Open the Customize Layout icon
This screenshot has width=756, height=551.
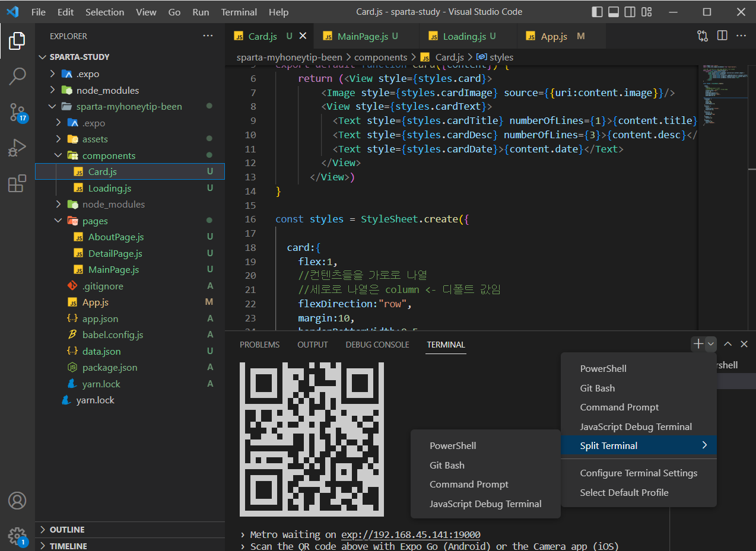click(646, 12)
